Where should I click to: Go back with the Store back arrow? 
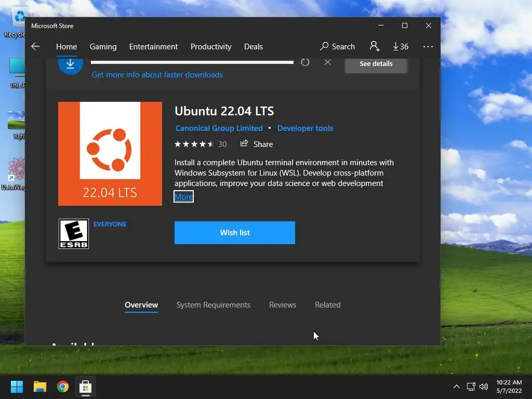35,46
